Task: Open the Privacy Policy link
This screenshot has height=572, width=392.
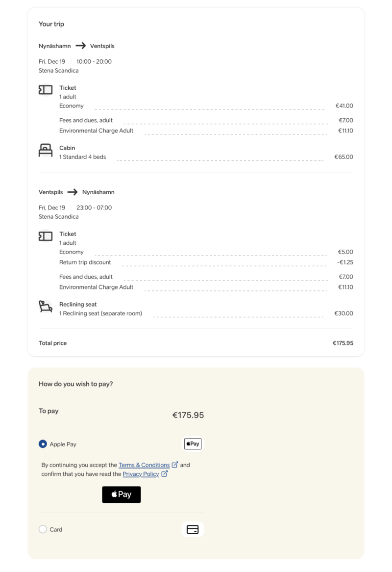Action: click(x=141, y=474)
